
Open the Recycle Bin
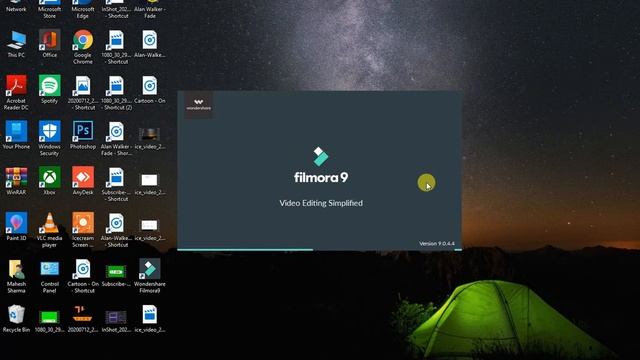point(16,319)
